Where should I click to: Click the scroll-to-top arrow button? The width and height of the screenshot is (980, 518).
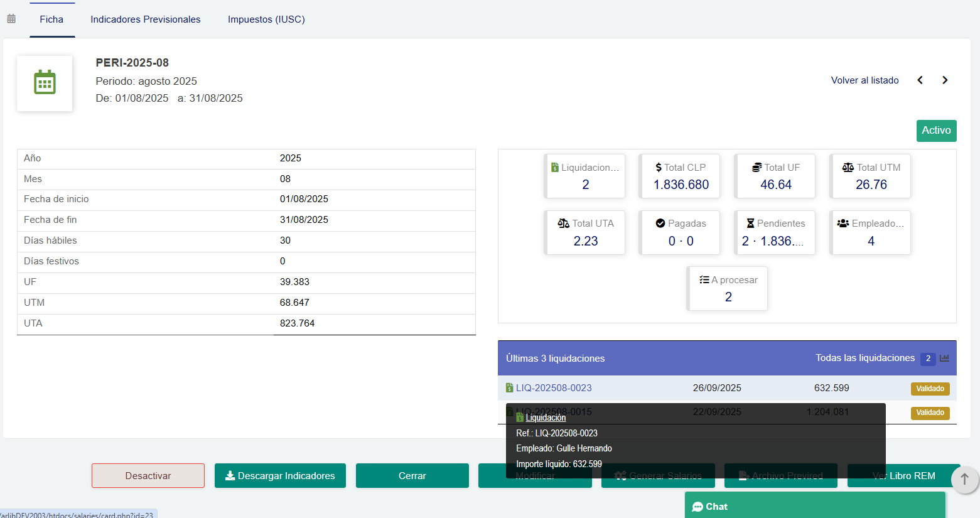pos(964,479)
